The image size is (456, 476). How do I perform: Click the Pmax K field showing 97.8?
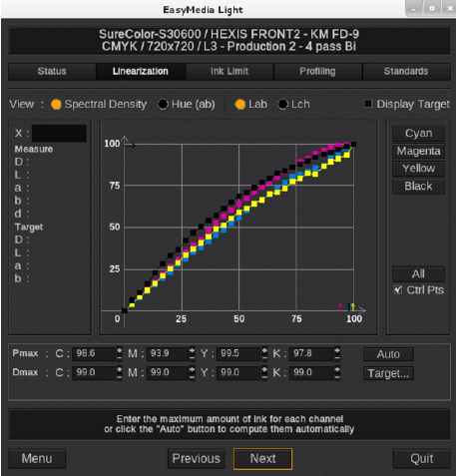(311, 353)
